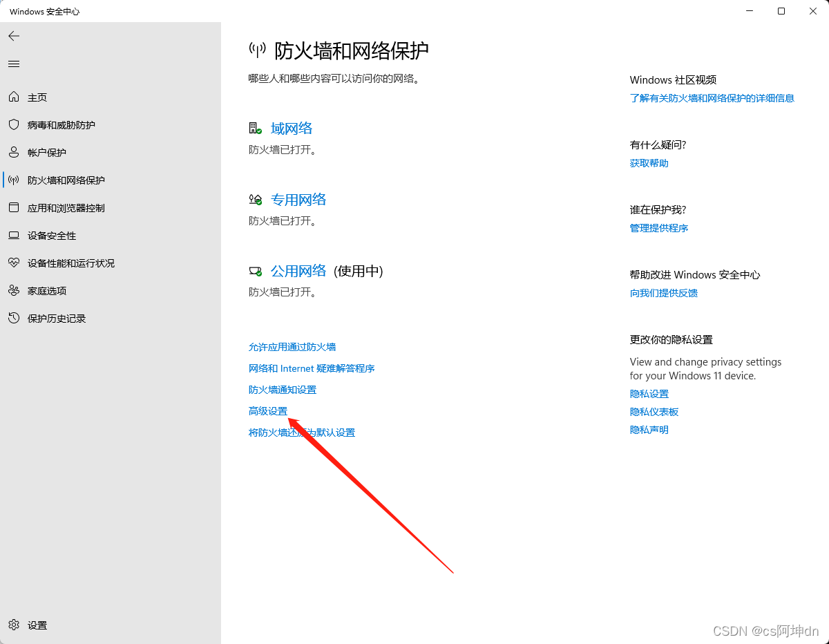Screen dimensions: 829x644
Task: Click the heart icon for 设备性能和运行状况
Action: point(14,263)
